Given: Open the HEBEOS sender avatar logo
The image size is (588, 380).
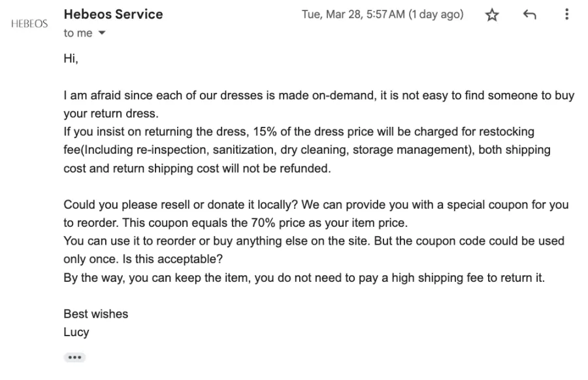Looking at the screenshot, I should pos(29,24).
